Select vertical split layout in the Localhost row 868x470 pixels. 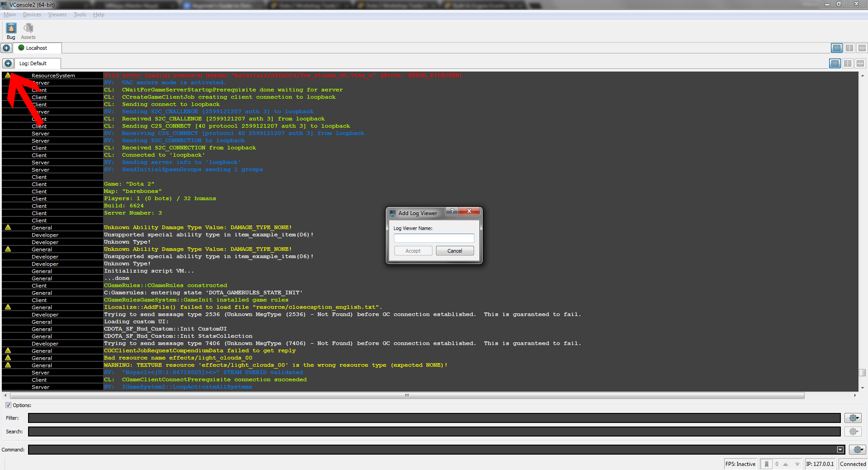pyautogui.click(x=849, y=48)
